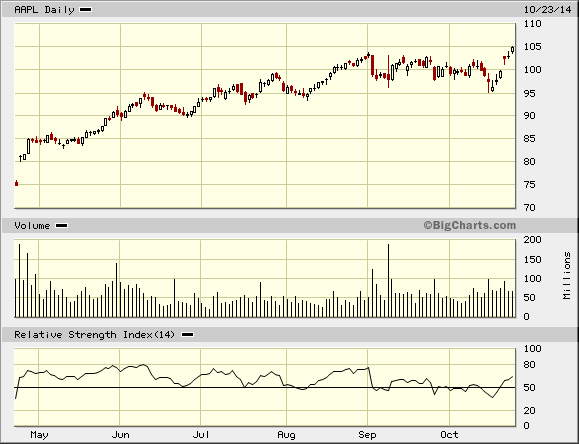Image resolution: width=579 pixels, height=444 pixels.
Task: Click the 110 price axis label
Action: [532, 24]
